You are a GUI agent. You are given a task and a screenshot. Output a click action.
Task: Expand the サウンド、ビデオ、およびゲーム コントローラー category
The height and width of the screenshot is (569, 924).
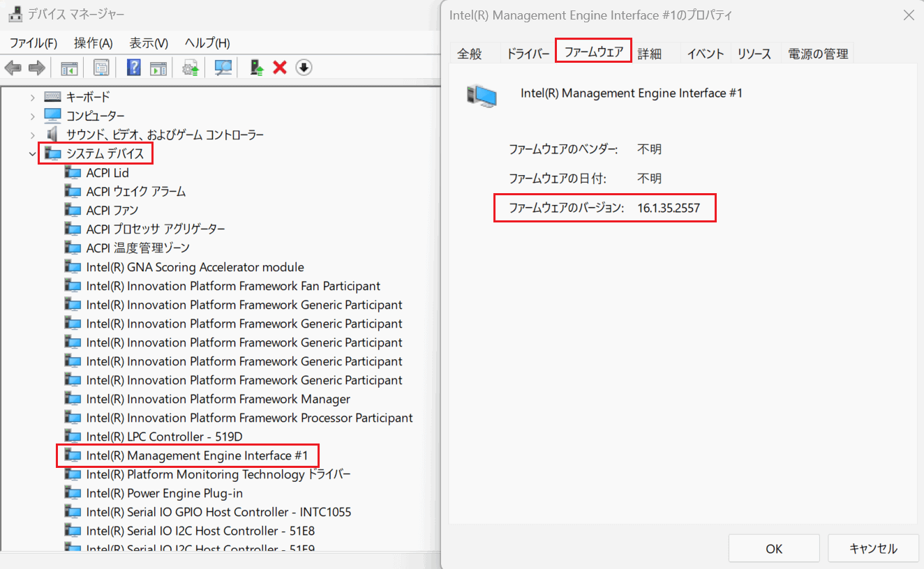[32, 135]
